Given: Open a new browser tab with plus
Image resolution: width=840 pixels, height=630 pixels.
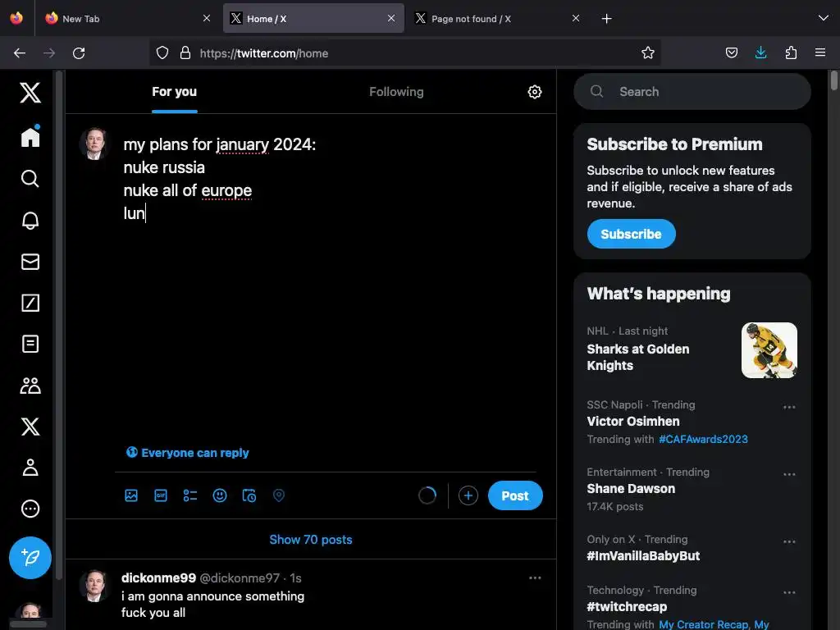Looking at the screenshot, I should pyautogui.click(x=606, y=19).
